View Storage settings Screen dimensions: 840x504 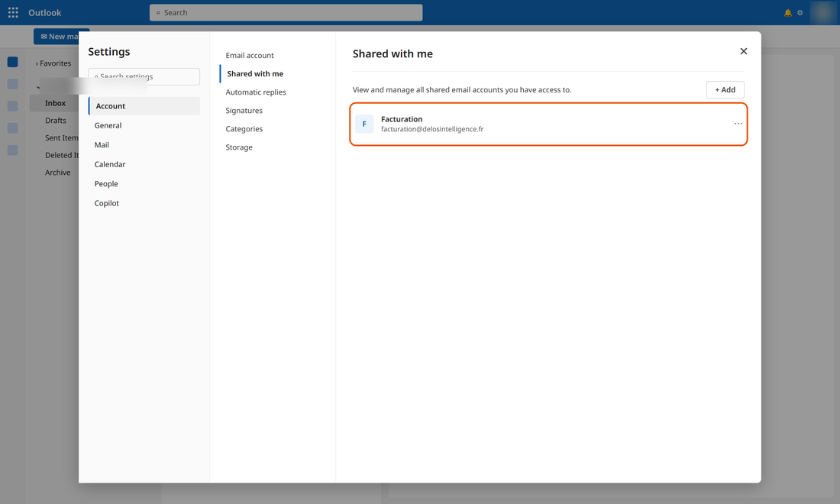point(239,147)
